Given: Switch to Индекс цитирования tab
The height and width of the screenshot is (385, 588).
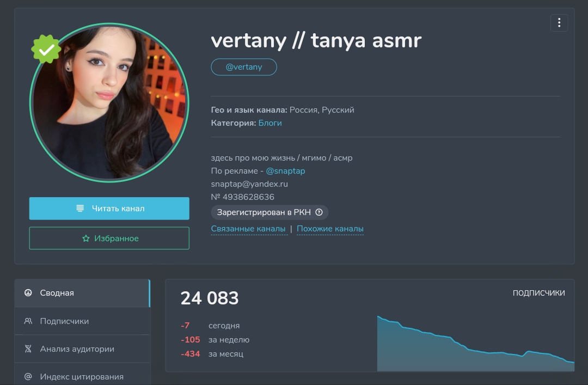Looking at the screenshot, I should [x=82, y=375].
